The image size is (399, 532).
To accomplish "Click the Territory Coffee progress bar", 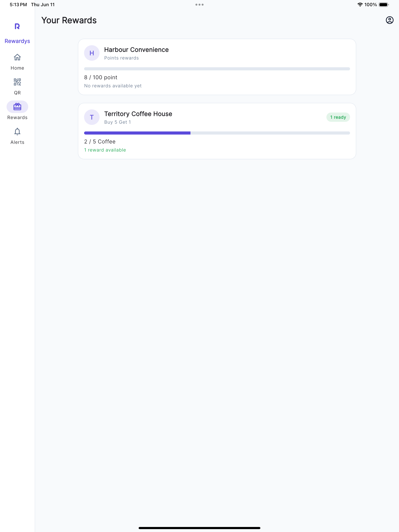I will click(217, 133).
